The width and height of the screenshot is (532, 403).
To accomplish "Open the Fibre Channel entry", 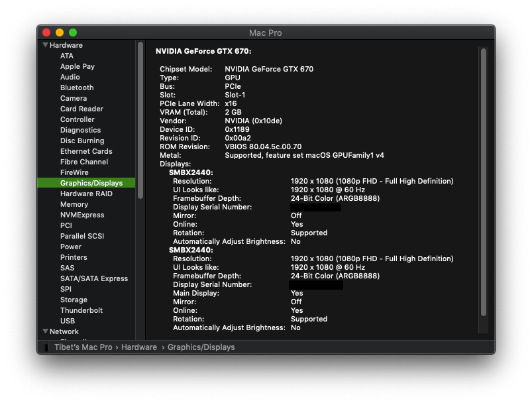I will pyautogui.click(x=84, y=162).
